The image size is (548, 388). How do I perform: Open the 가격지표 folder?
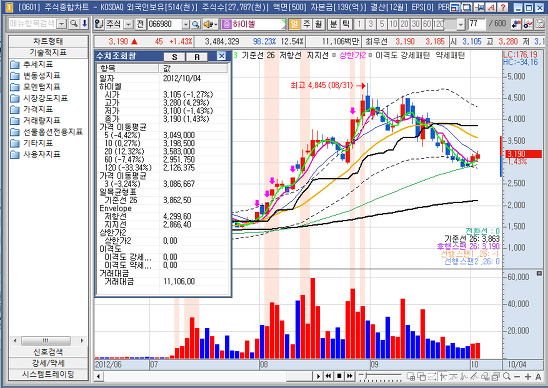(x=31, y=109)
